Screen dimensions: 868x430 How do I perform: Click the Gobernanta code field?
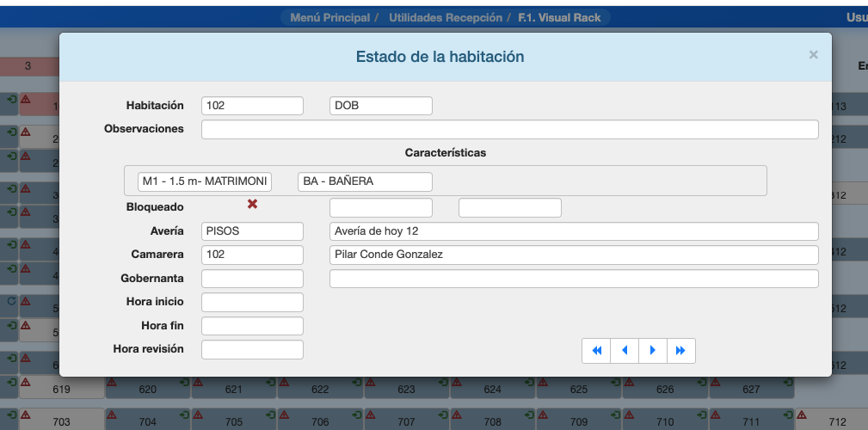coord(252,279)
